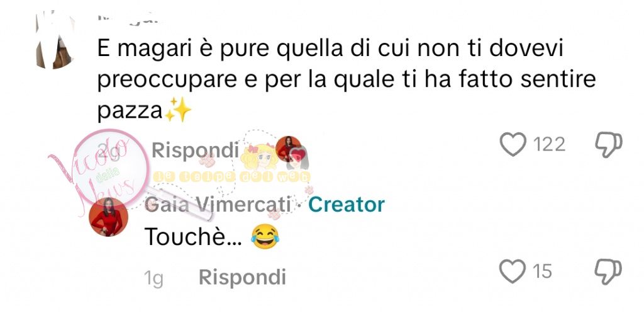Screen dimensions: 644x313
Task: Click the 122 like count
Action: coord(549,144)
